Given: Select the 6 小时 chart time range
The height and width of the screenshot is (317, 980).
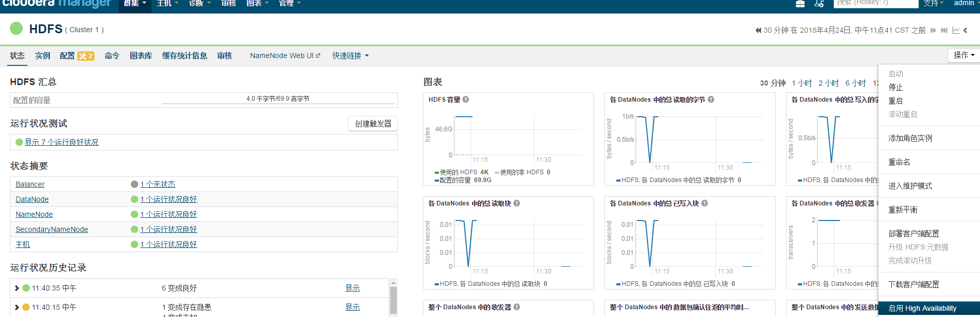Looking at the screenshot, I should click(855, 83).
